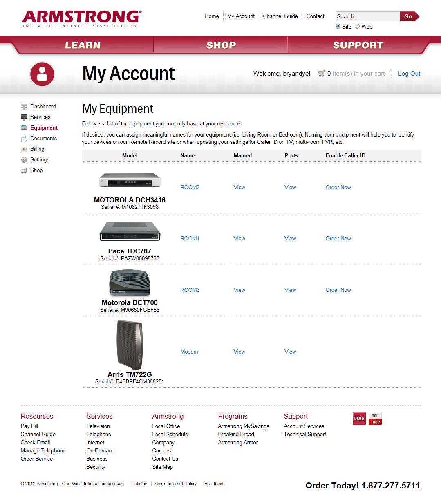View ports for Arris TM722G modem
Screen dimensions: 441x504
tap(290, 352)
